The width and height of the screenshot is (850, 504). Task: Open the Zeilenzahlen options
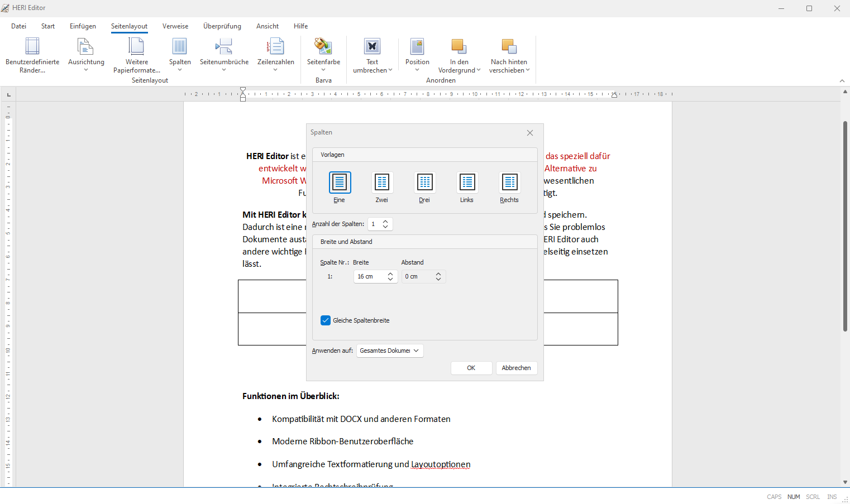point(275,55)
